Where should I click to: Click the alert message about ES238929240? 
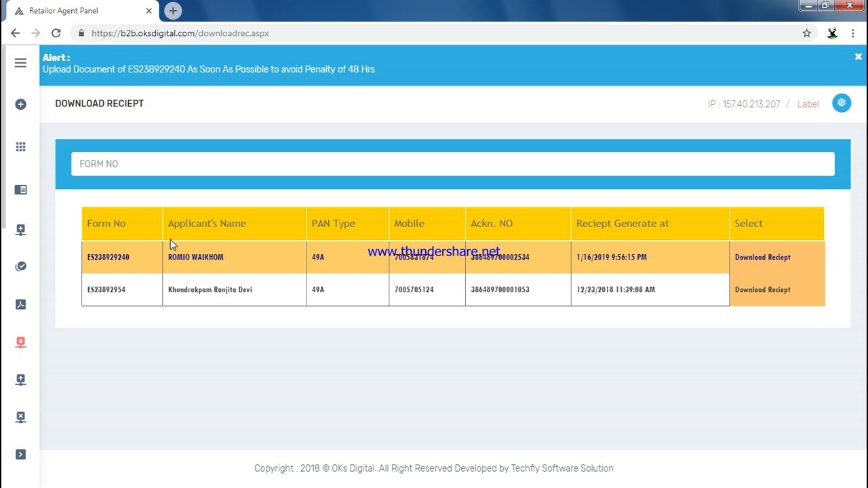pyautogui.click(x=209, y=69)
